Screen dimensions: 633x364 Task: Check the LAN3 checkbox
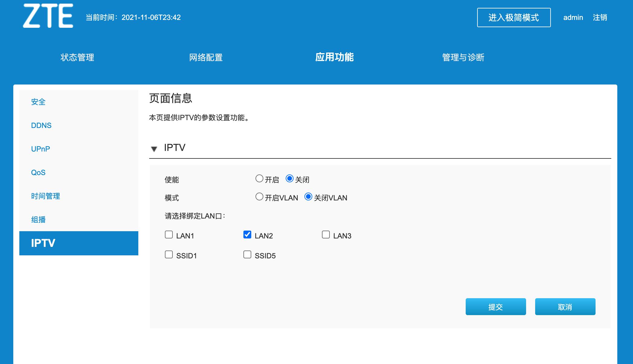pyautogui.click(x=326, y=234)
